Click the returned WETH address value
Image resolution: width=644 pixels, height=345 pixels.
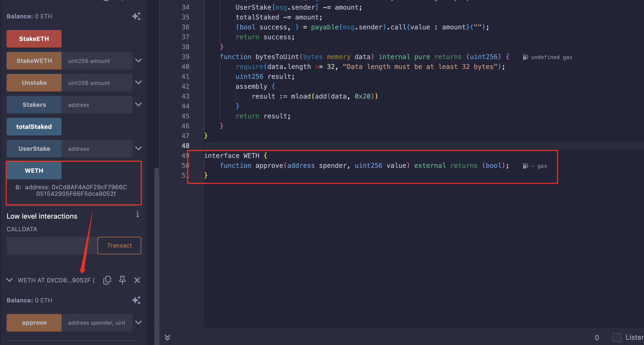pos(76,190)
